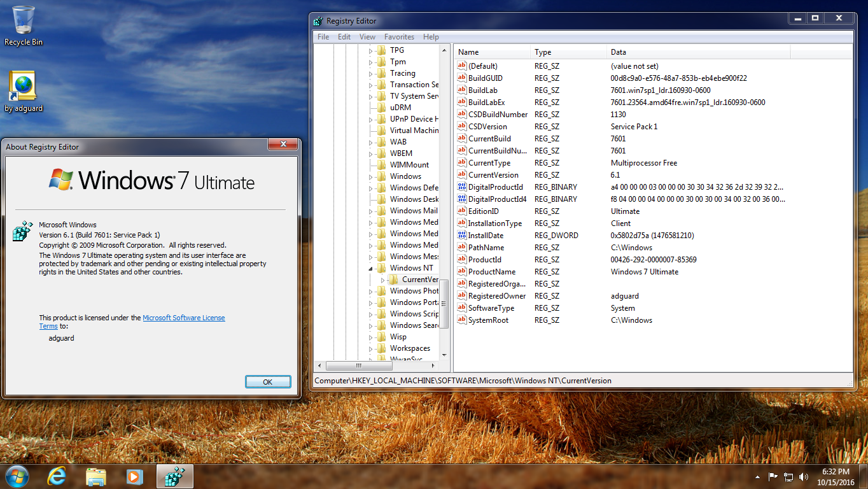Click the Windows NT folder icon

(381, 268)
